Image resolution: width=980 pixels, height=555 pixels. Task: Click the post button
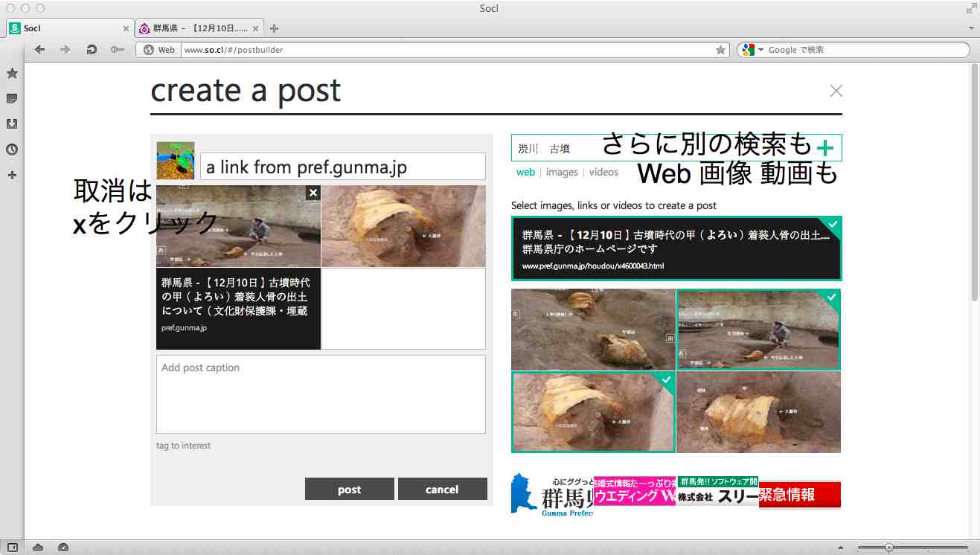click(349, 489)
